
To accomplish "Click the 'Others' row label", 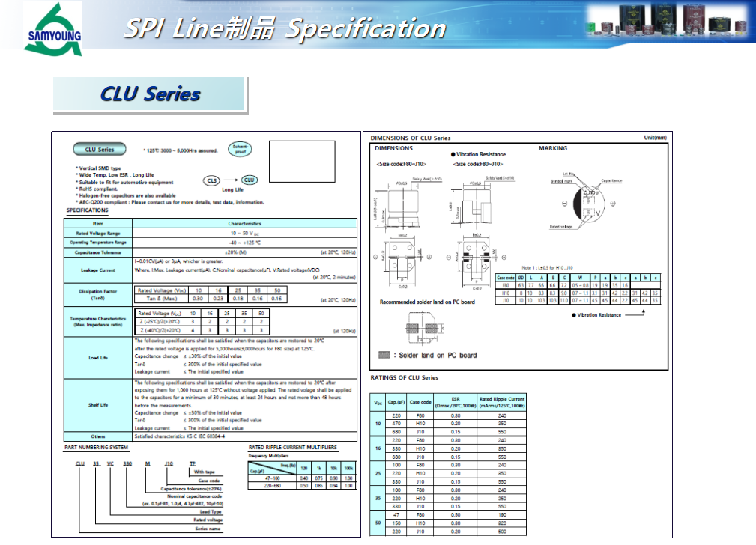I will [x=98, y=436].
